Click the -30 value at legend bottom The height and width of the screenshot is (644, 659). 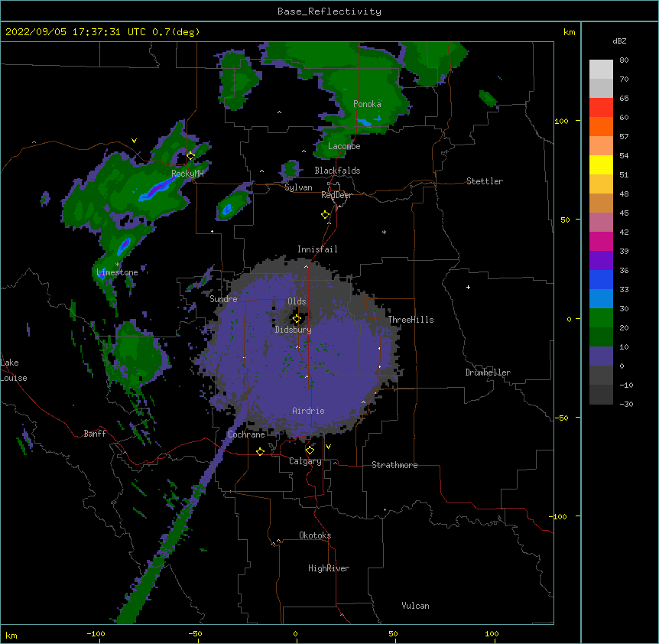[626, 404]
